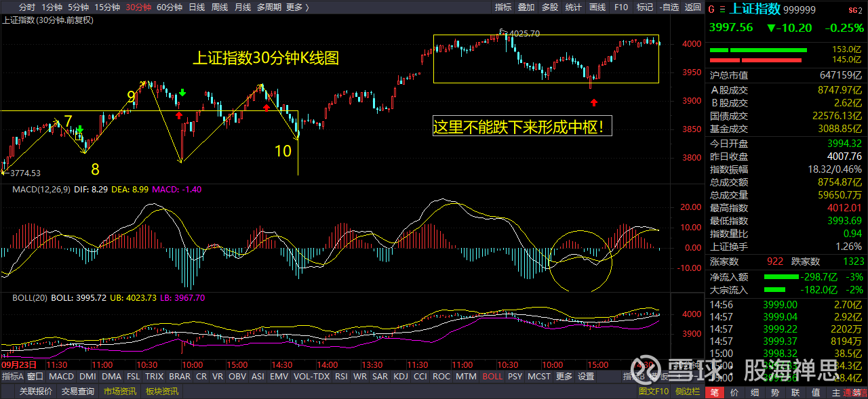This screenshot has height=399, width=868.
Task: Open the 板块资讯 bottom tab
Action: click(162, 392)
